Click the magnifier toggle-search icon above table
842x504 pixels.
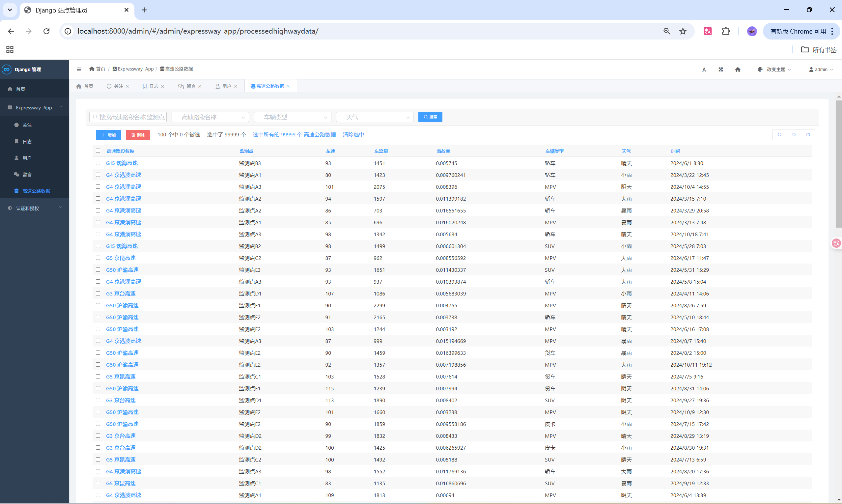coord(779,134)
